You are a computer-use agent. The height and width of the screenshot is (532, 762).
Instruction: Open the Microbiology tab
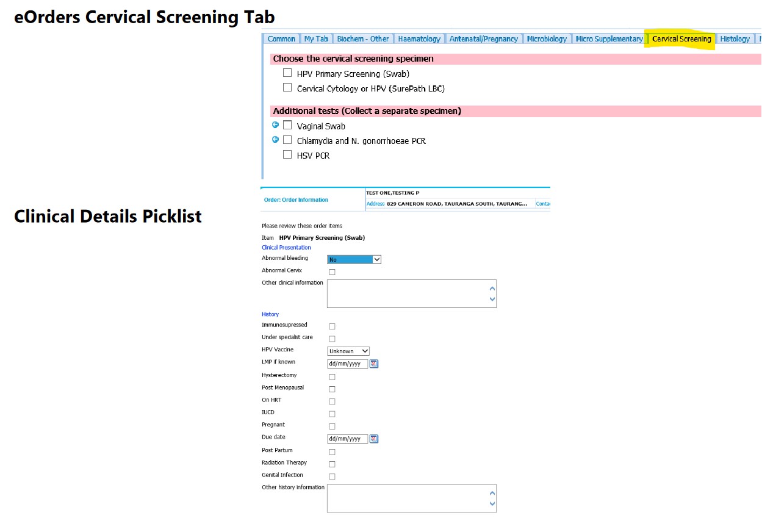(x=547, y=38)
